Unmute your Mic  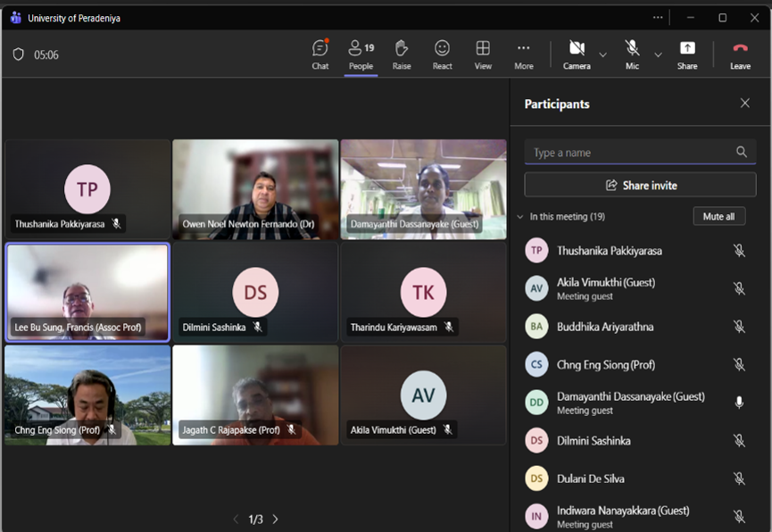[x=632, y=54]
